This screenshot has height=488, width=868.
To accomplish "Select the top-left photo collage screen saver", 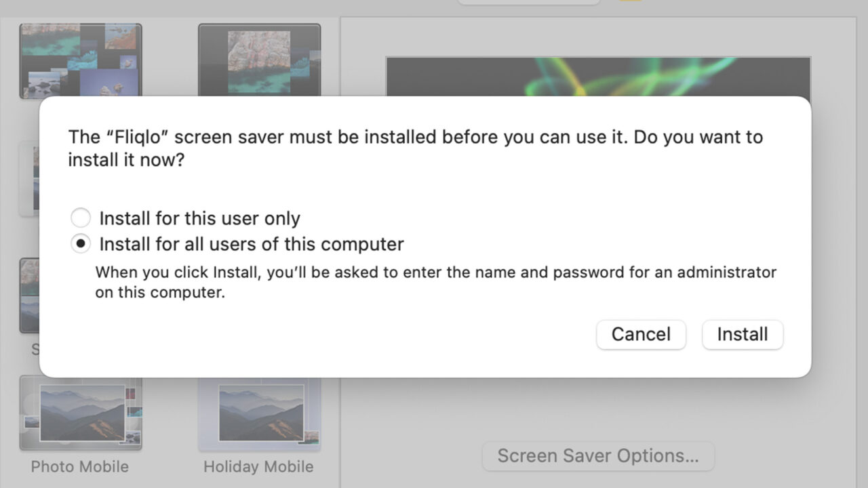I will (80, 60).
